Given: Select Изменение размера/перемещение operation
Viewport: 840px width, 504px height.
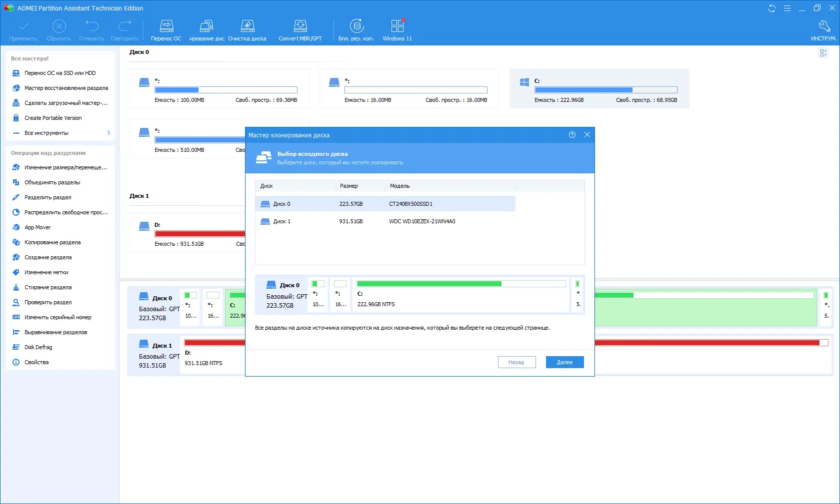Looking at the screenshot, I should pos(60,167).
